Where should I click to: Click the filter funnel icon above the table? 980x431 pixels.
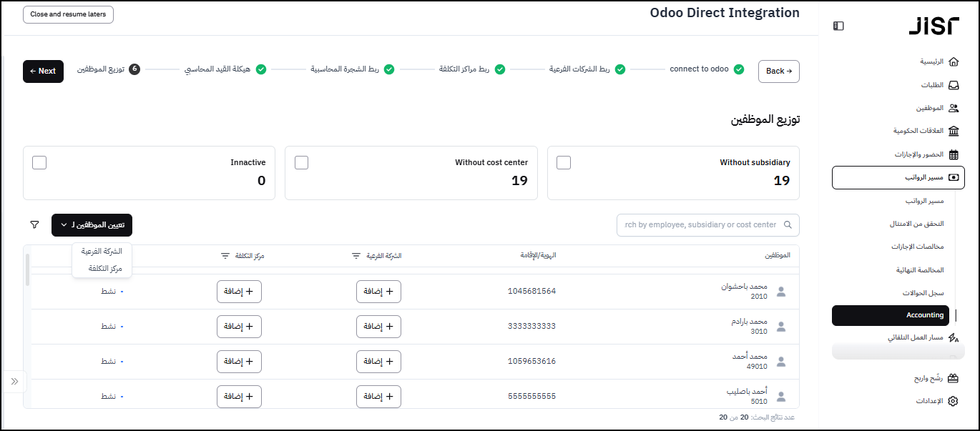tap(34, 224)
